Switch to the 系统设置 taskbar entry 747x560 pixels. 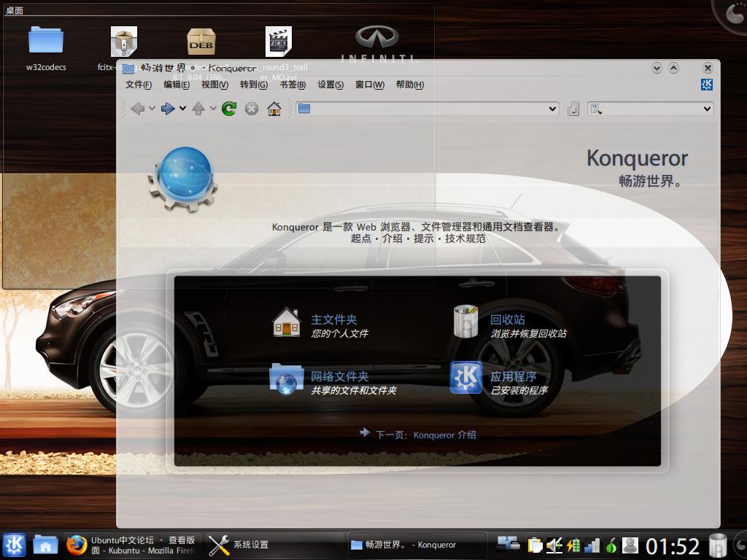tap(274, 545)
